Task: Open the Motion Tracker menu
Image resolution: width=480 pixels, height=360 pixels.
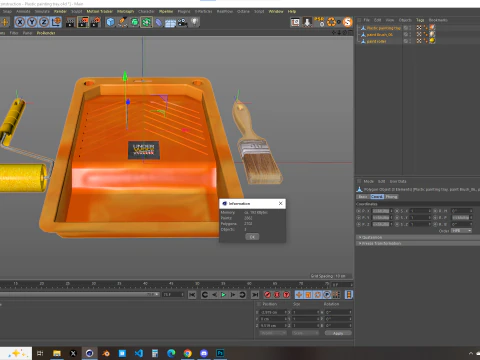Action: tap(100, 11)
